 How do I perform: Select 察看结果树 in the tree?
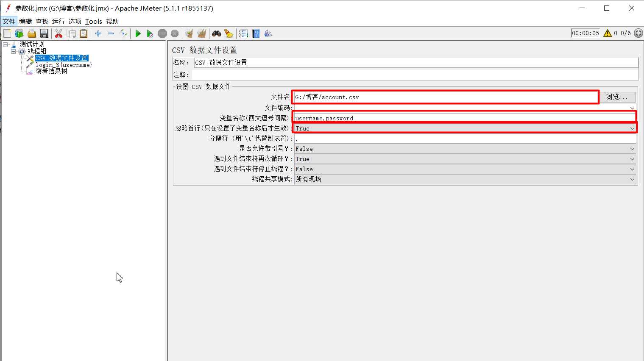click(51, 71)
